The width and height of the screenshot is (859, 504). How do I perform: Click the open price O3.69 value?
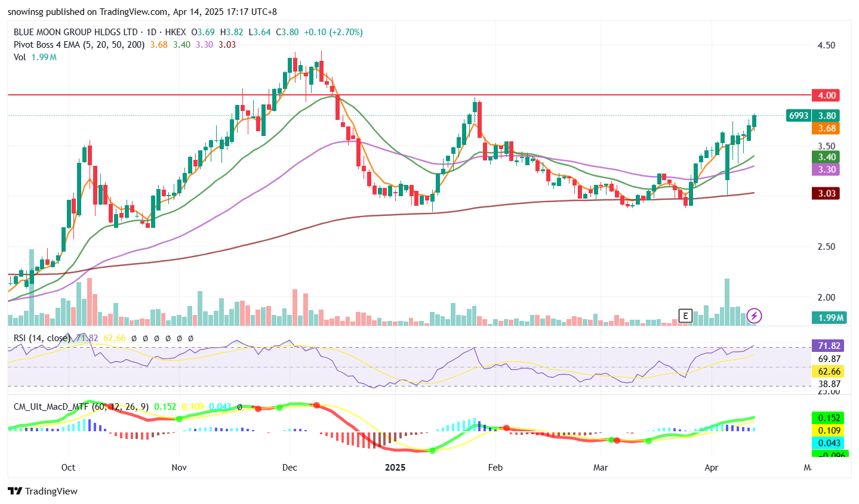click(203, 32)
